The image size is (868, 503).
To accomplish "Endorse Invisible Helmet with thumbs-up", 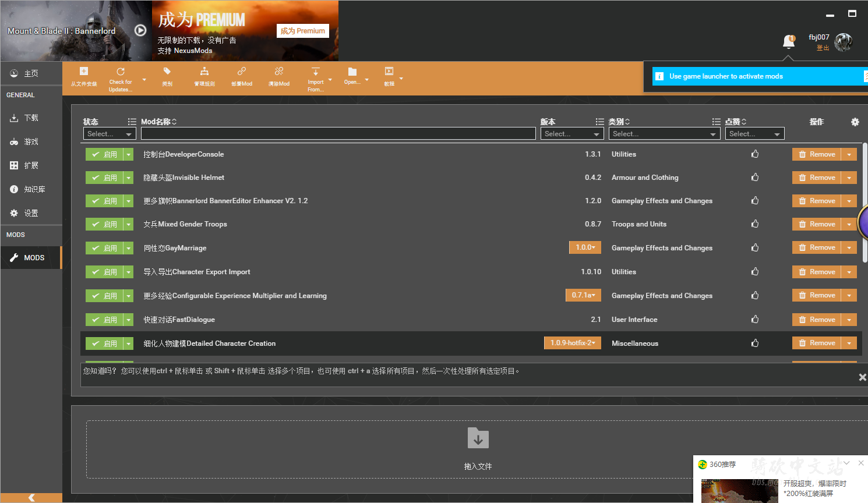I will [755, 178].
